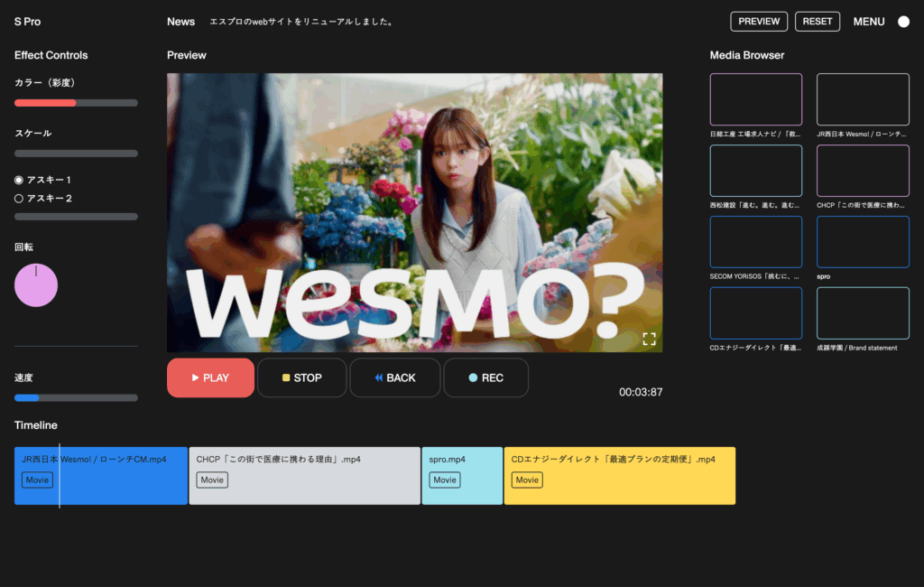
Task: Open the S Pro home logo
Action: [28, 22]
